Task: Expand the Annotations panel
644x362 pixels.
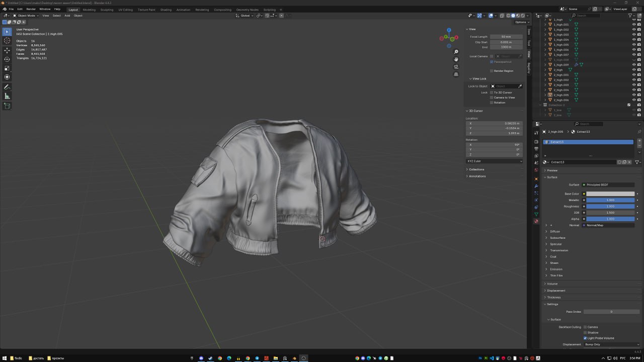Action: (477, 176)
